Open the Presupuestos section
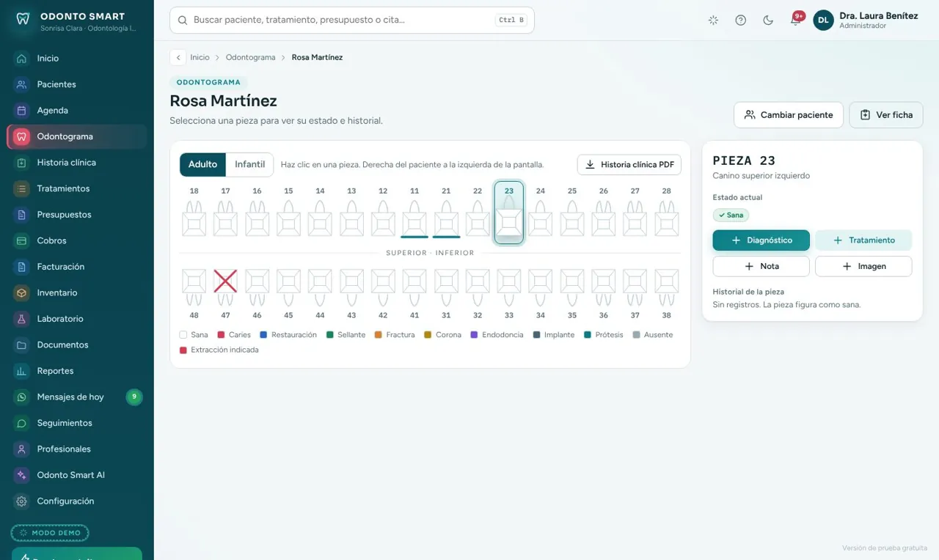Image resolution: width=939 pixels, height=560 pixels. click(x=77, y=215)
